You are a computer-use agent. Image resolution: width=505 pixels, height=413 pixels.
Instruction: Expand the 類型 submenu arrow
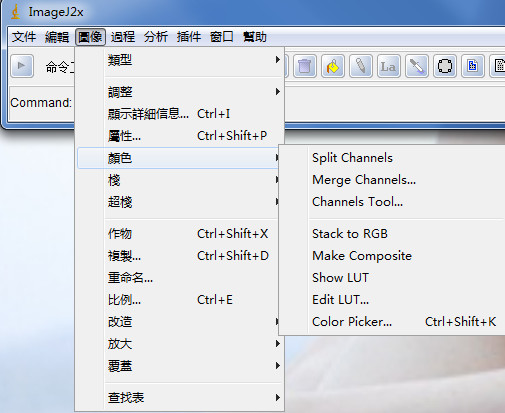tap(277, 60)
